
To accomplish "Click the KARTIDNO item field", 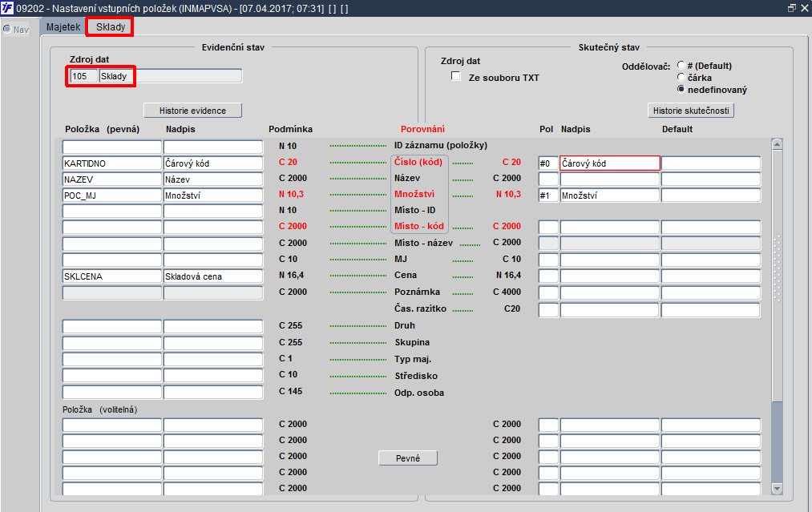I will click(112, 163).
